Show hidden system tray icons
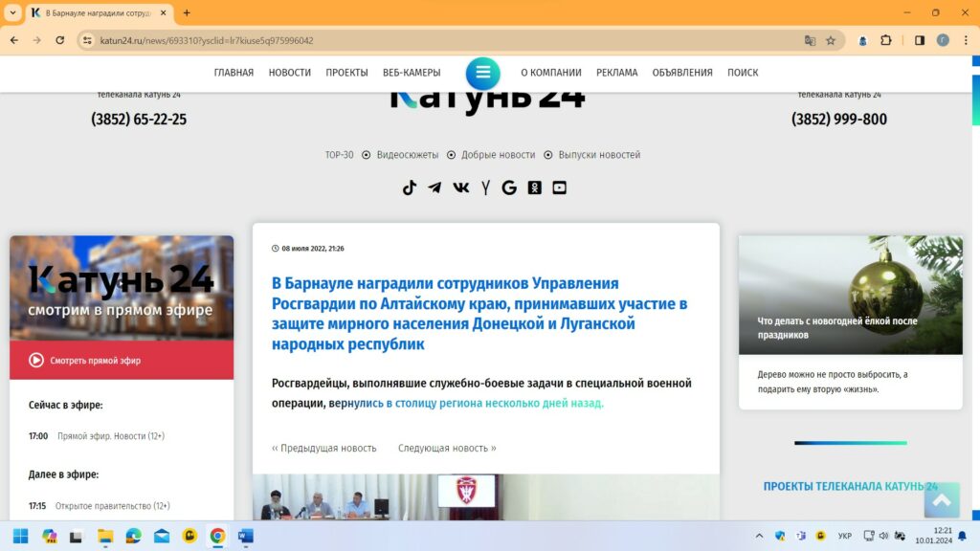The height and width of the screenshot is (551, 980). 759,536
